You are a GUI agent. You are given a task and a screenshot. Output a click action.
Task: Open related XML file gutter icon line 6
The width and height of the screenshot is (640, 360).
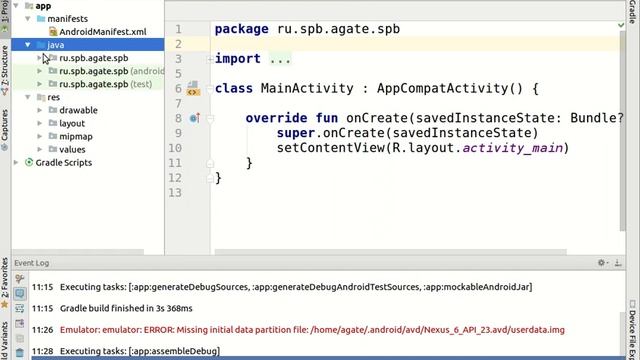[x=193, y=89]
